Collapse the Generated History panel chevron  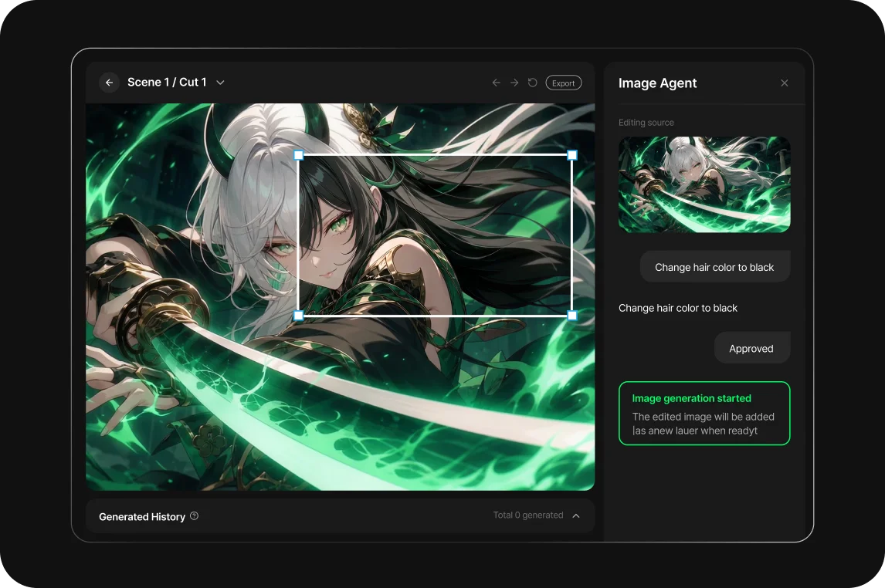(x=576, y=515)
